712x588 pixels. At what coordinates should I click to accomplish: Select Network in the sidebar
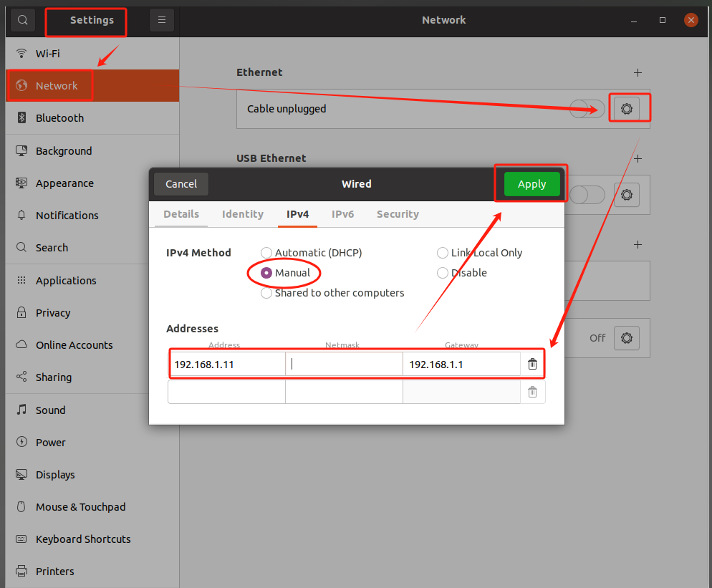click(x=92, y=85)
